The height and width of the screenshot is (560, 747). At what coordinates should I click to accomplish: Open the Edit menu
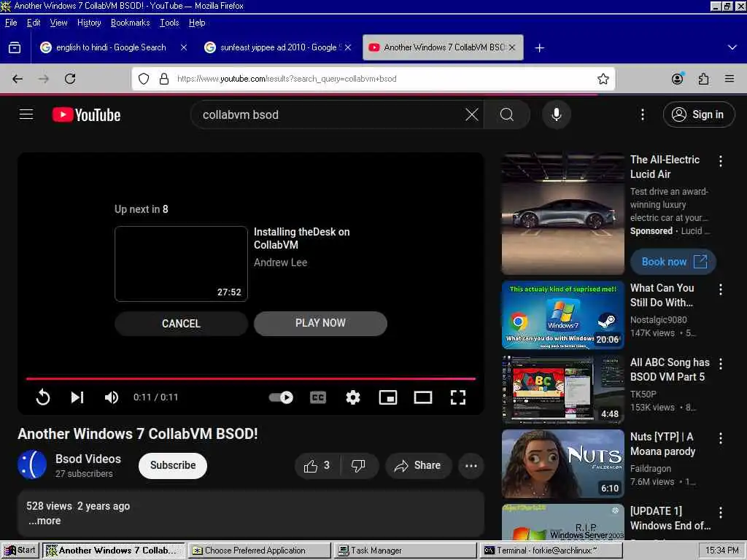(x=34, y=23)
